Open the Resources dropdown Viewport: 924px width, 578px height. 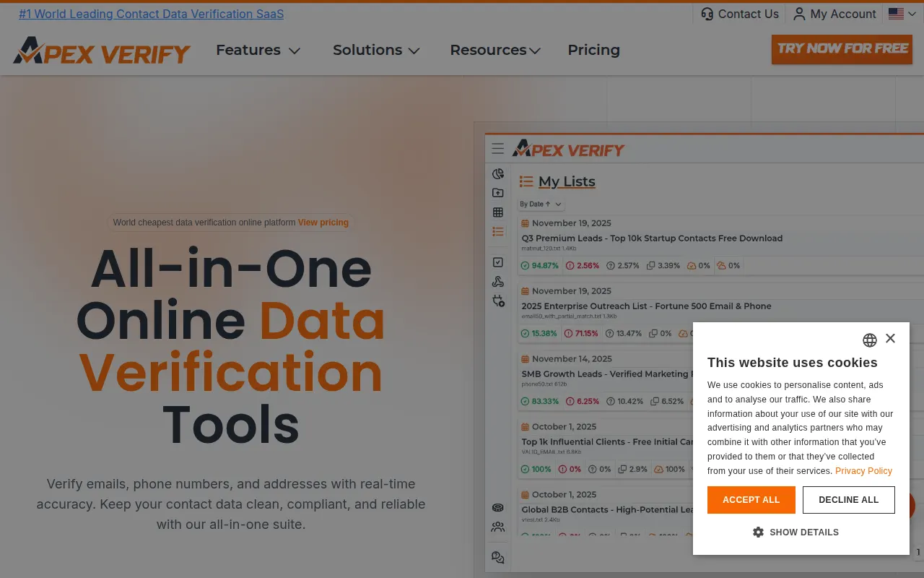(495, 50)
